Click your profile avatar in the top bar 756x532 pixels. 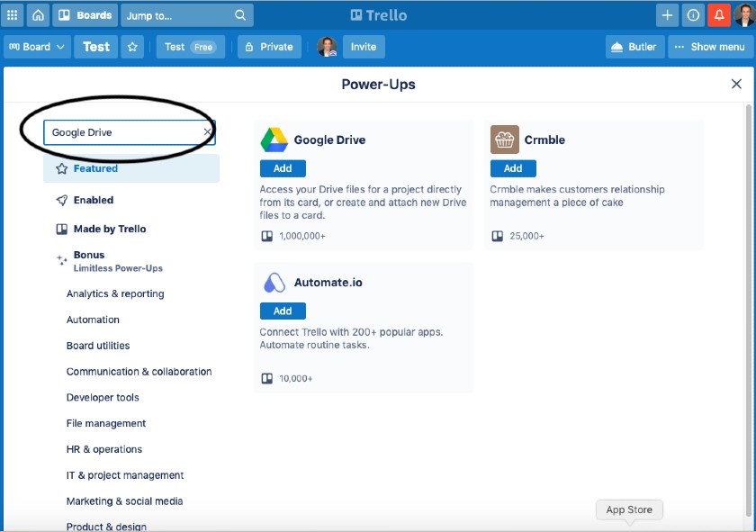(x=744, y=14)
